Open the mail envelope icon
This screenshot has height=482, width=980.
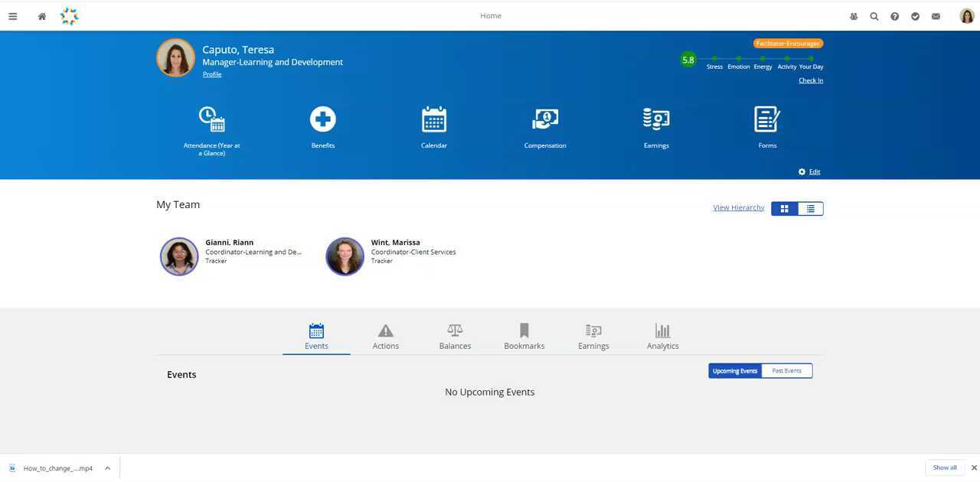(x=936, y=16)
